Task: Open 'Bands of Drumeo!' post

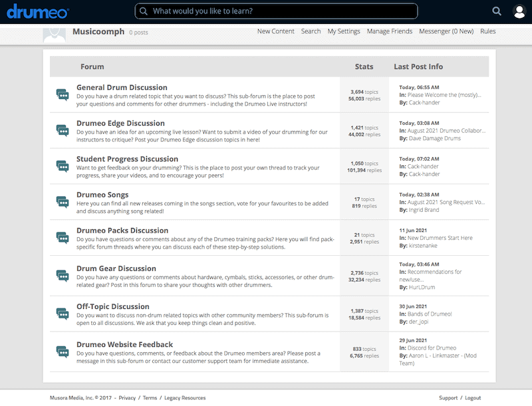Action: point(430,314)
